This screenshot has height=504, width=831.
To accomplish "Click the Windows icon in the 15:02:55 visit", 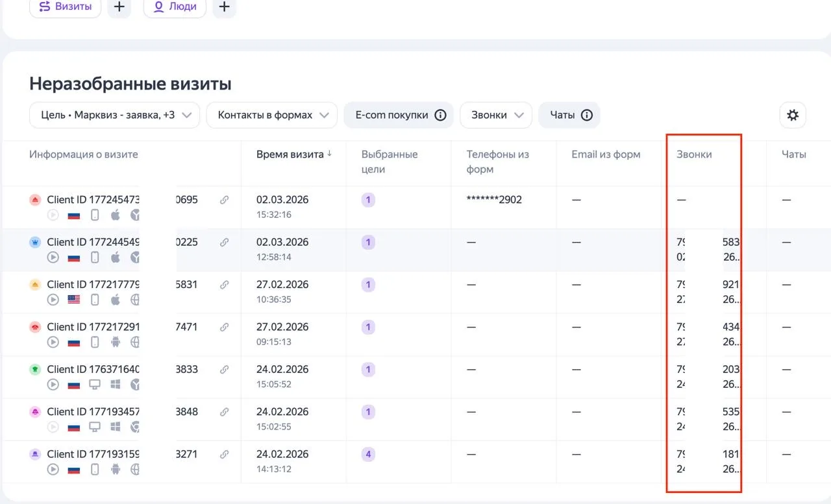I will (116, 427).
